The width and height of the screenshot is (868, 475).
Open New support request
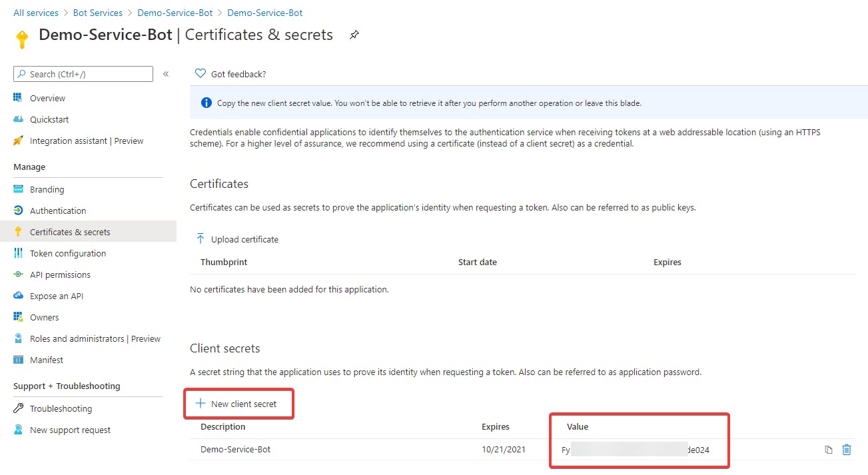(x=70, y=430)
